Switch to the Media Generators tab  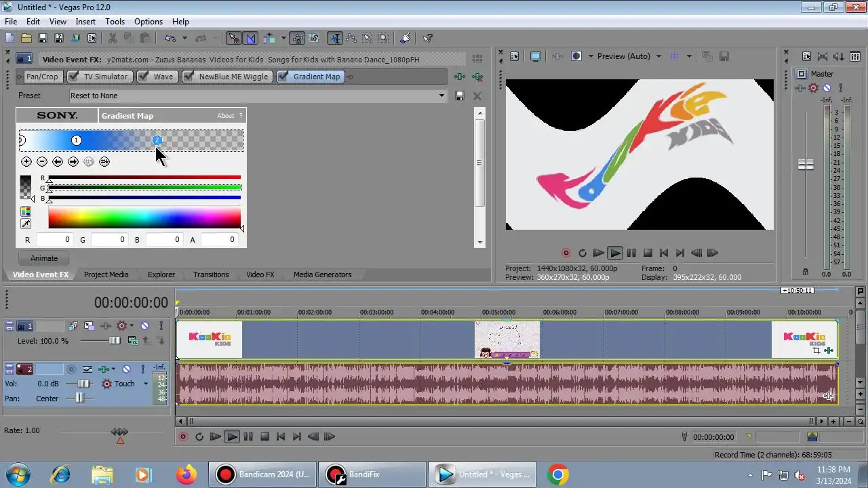322,274
